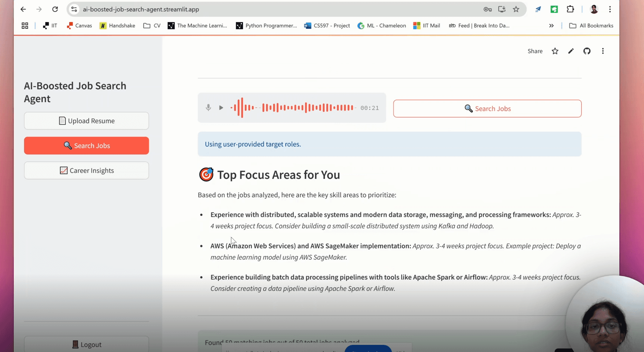Install app via address bar icon
Viewport: 644px width, 352px height.
[502, 9]
